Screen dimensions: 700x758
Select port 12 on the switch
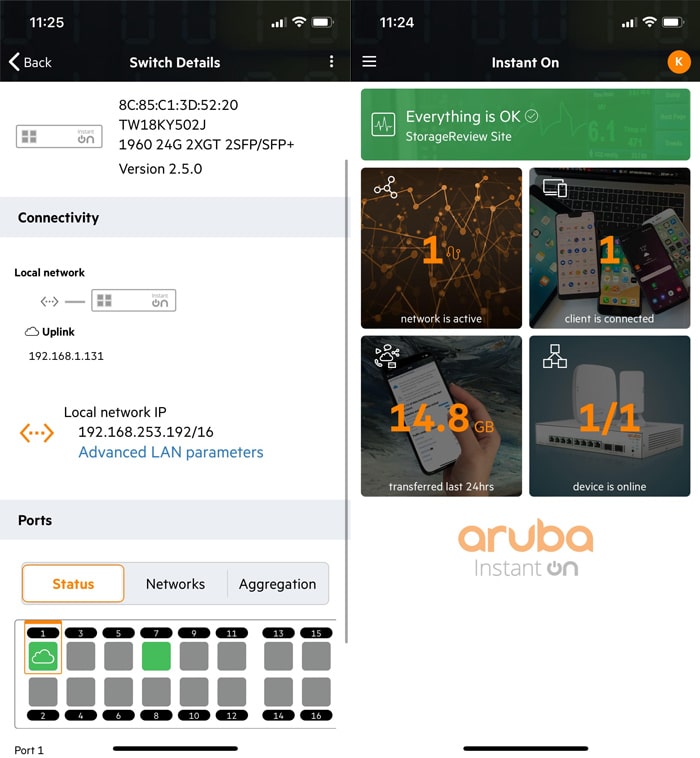[232, 692]
